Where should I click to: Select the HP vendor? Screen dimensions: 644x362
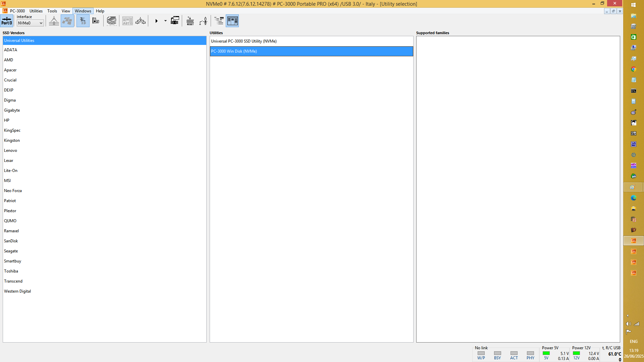[104, 120]
